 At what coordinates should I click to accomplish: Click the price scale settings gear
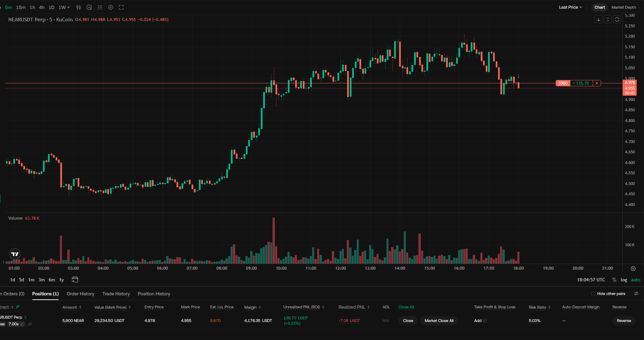[633, 268]
